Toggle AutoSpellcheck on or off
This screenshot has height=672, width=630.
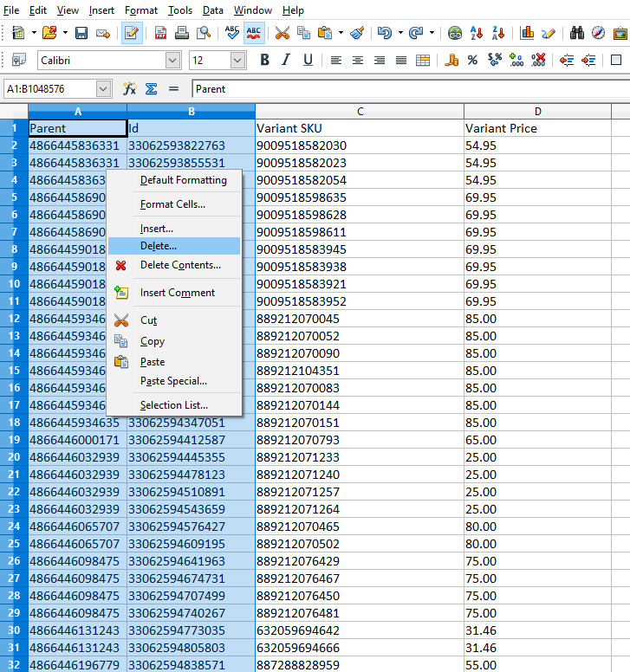pyautogui.click(x=254, y=34)
